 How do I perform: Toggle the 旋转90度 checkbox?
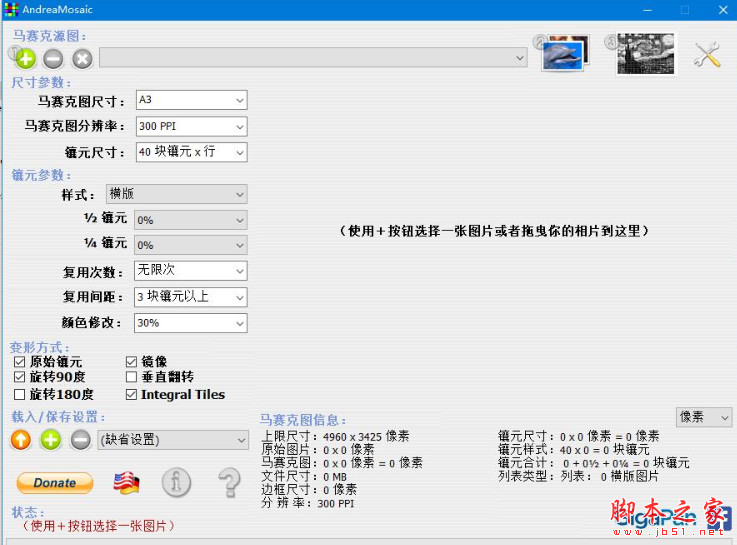click(19, 377)
